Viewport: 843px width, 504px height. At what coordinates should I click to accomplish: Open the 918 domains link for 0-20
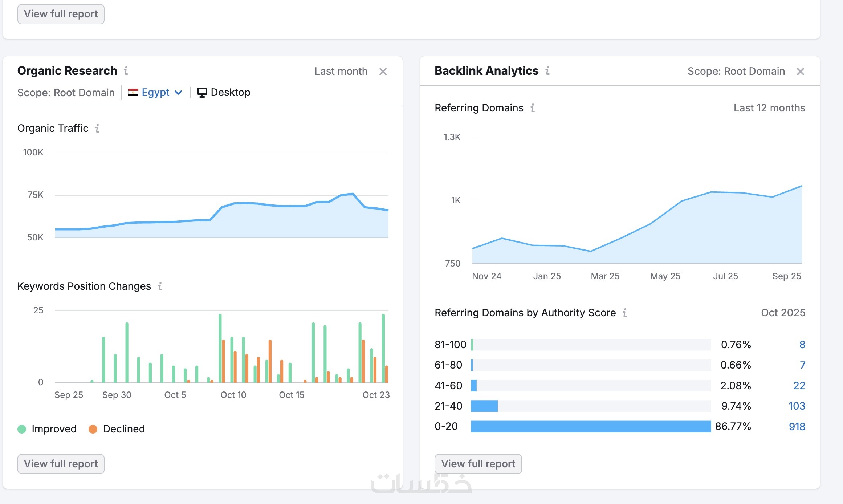[797, 426]
